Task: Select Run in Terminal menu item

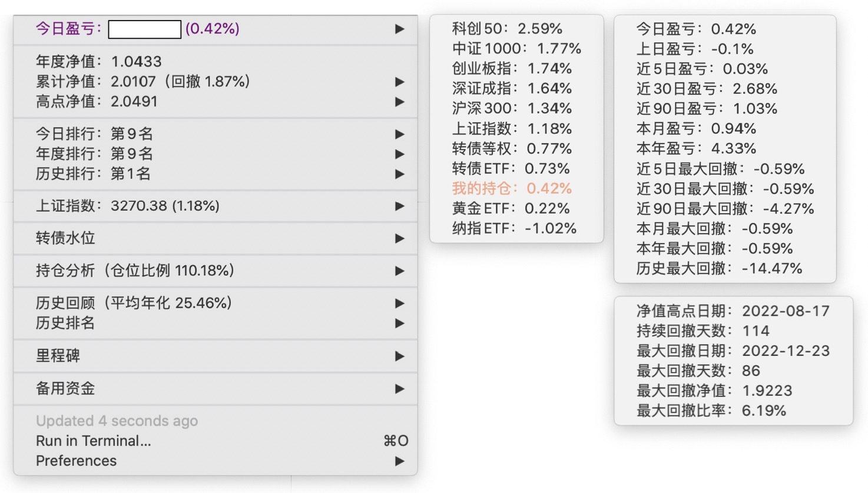Action: pyautogui.click(x=94, y=441)
